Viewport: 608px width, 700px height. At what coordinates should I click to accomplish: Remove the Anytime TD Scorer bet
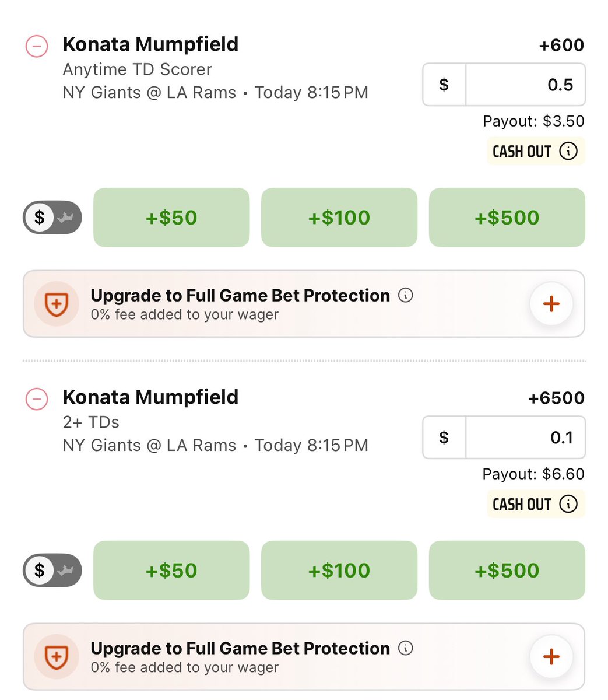tap(36, 45)
